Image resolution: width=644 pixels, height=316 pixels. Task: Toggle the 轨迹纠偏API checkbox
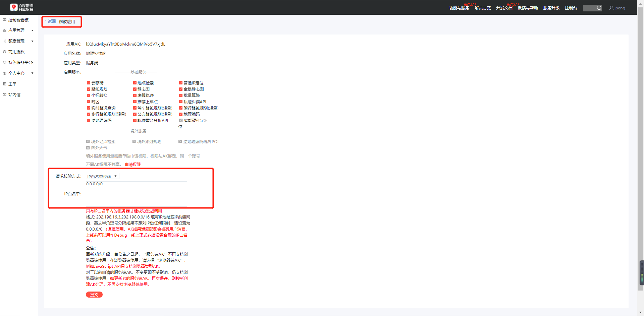click(181, 102)
